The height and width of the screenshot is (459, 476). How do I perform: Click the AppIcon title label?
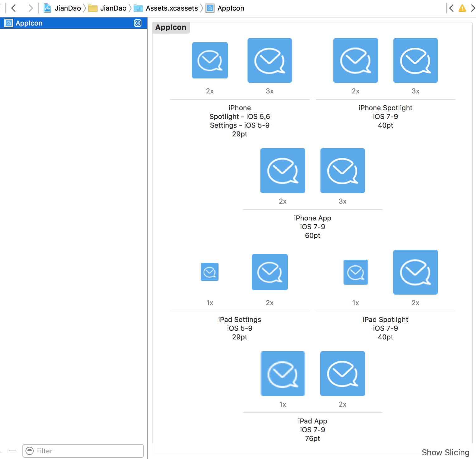point(171,27)
